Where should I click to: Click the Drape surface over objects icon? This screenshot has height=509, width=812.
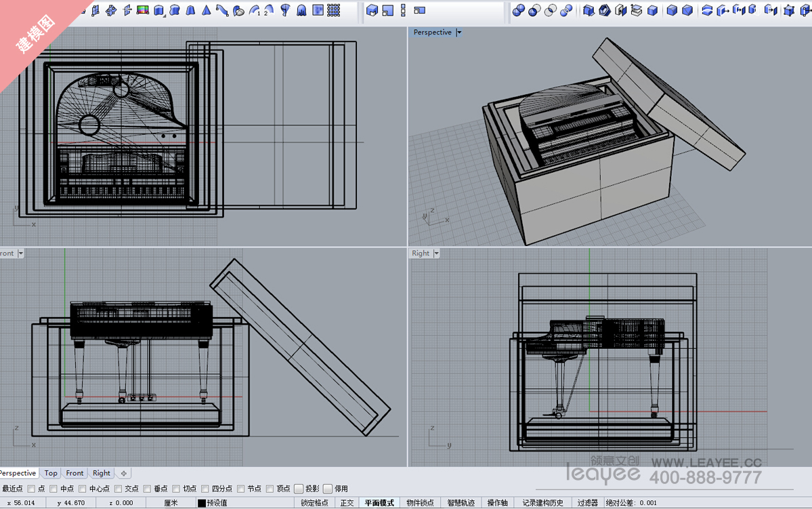(x=302, y=10)
